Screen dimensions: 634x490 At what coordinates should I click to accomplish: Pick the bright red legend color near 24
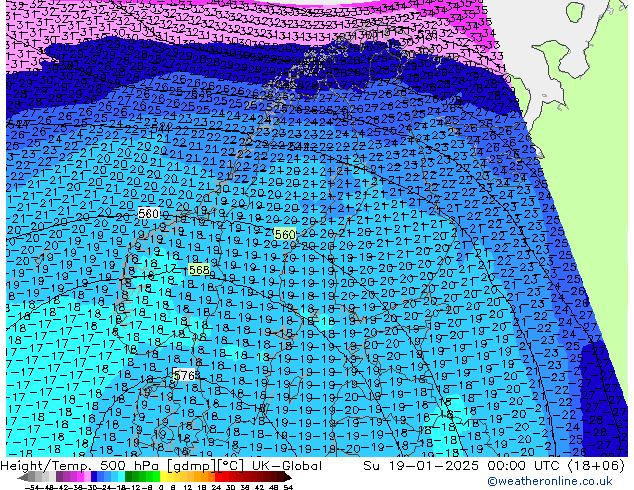[x=218, y=478]
